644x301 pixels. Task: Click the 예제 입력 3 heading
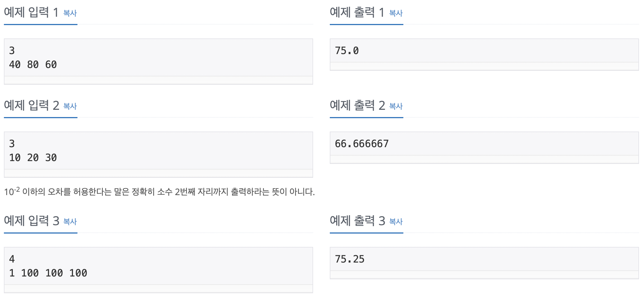31,221
